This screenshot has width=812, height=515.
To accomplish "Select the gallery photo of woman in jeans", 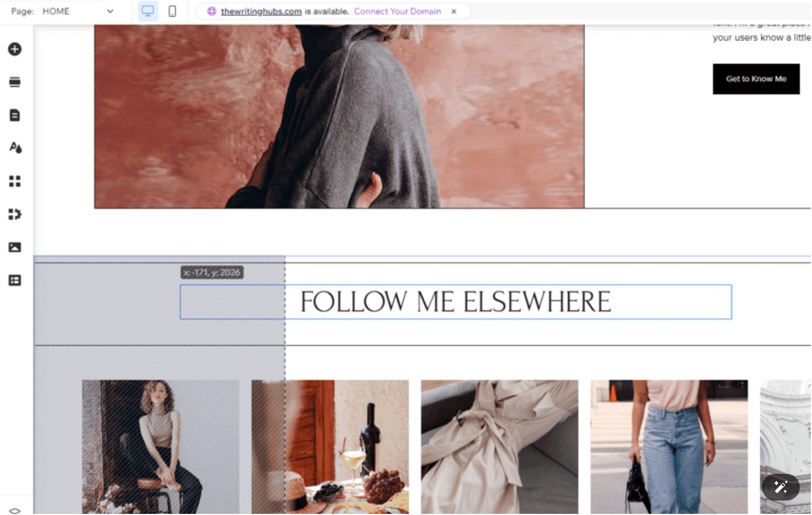I will coord(669,447).
